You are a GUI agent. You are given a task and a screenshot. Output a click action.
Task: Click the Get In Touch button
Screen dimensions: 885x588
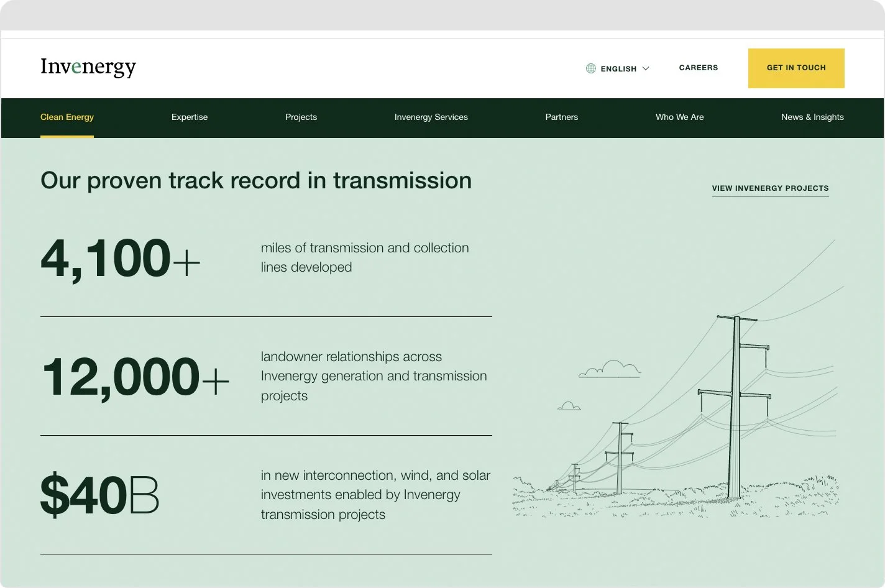796,68
